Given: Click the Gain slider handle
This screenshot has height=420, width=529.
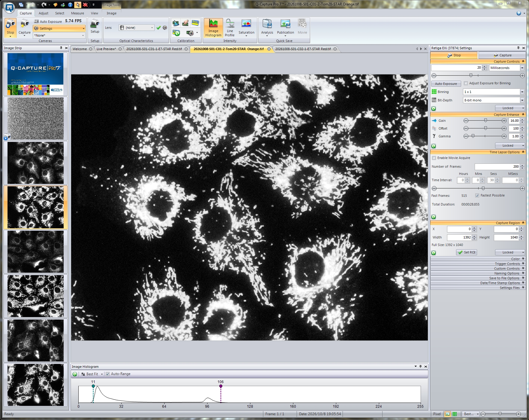Looking at the screenshot, I should pyautogui.click(x=485, y=121).
